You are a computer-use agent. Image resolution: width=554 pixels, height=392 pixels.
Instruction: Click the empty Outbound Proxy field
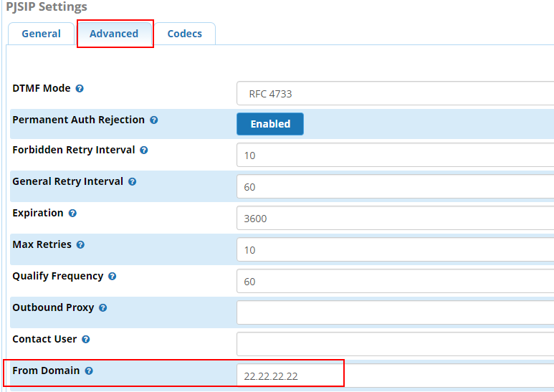click(x=394, y=312)
